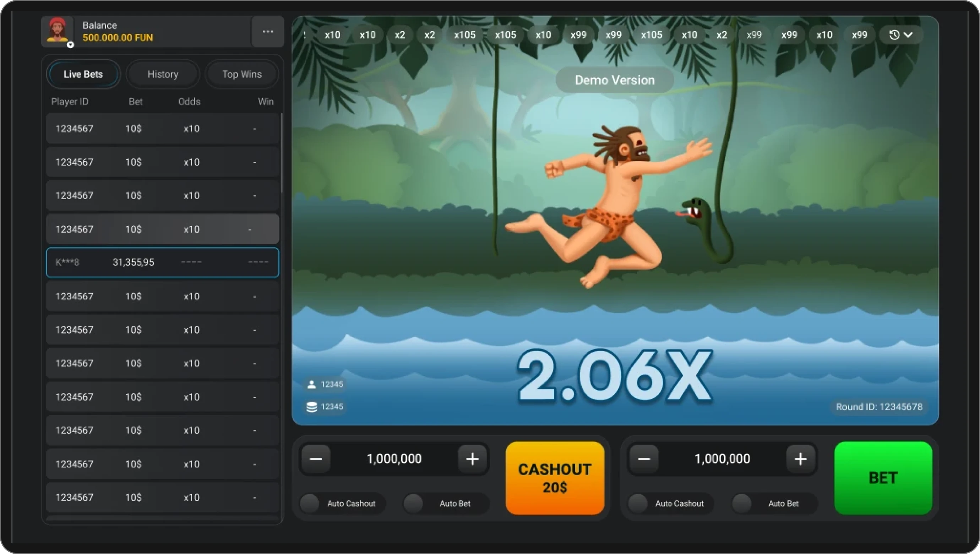
Task: Click the live bets list scrollbar
Action: pos(282,152)
